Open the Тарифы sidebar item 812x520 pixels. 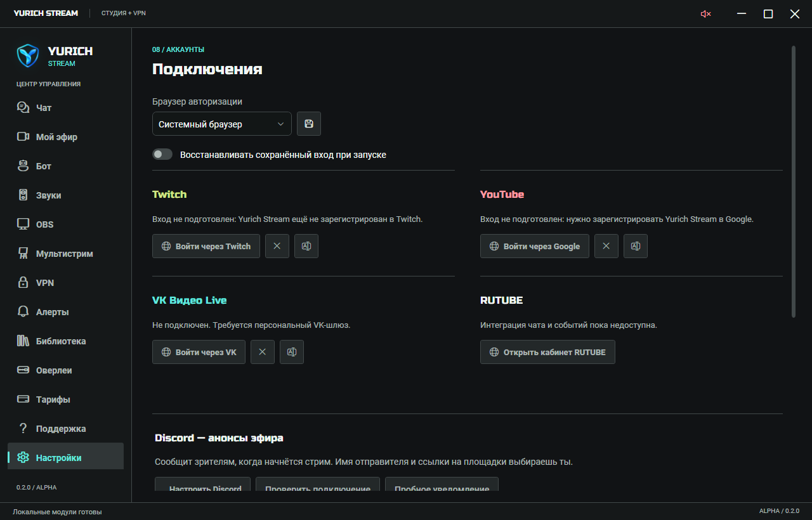coord(65,400)
